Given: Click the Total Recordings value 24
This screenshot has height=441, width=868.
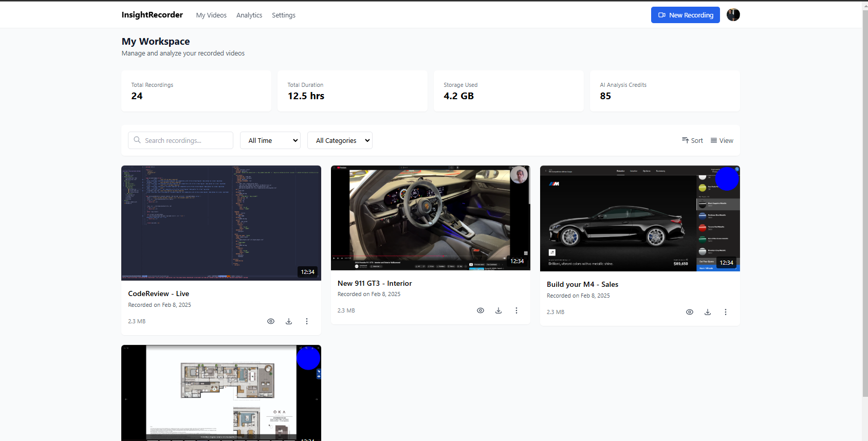Looking at the screenshot, I should (137, 96).
